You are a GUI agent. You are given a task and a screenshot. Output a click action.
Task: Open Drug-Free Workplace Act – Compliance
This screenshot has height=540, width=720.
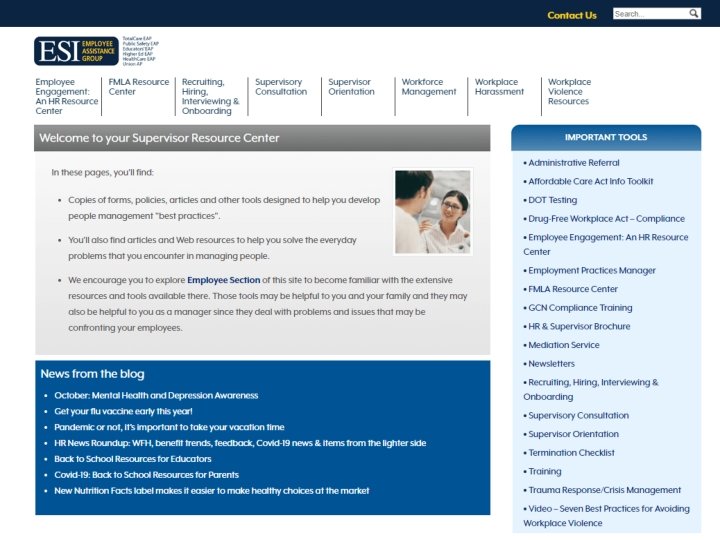(606, 219)
